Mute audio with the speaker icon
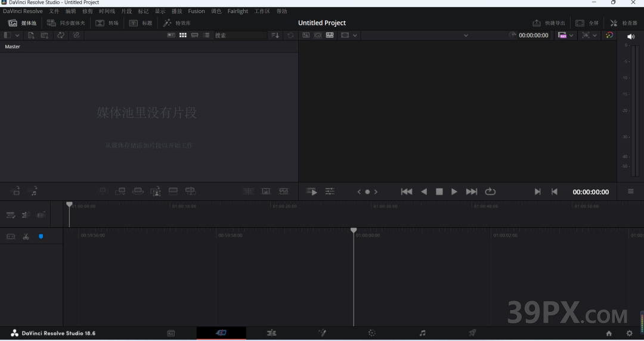This screenshot has width=644, height=341. coord(631,36)
